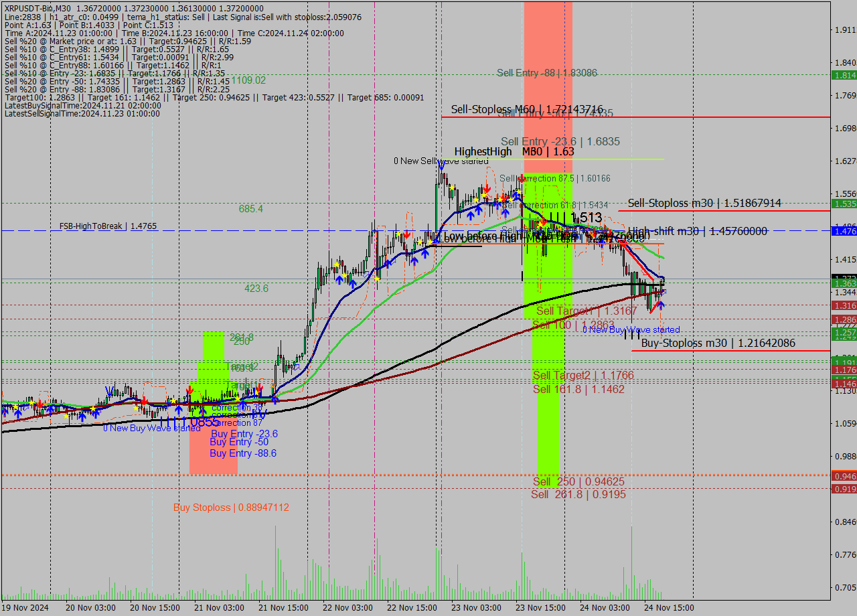The width and height of the screenshot is (857, 616).
Task: Click the 1.911 price scale value
Action: [x=845, y=30]
